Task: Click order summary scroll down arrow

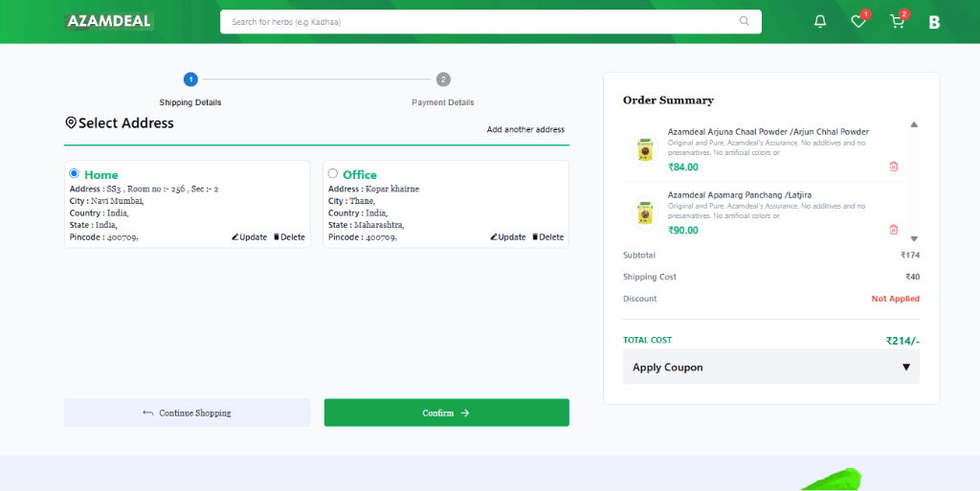Action: tap(914, 238)
